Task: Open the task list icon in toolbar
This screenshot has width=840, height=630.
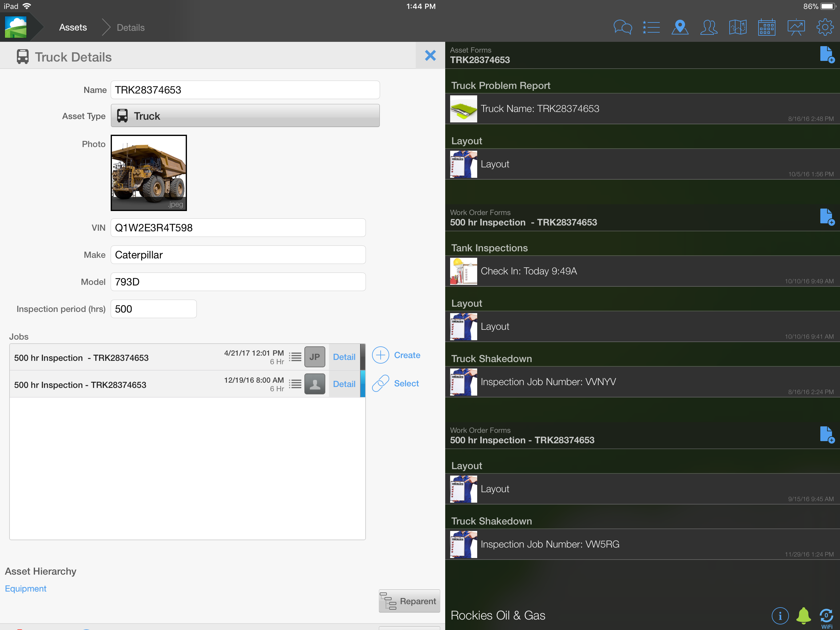Action: 651,27
